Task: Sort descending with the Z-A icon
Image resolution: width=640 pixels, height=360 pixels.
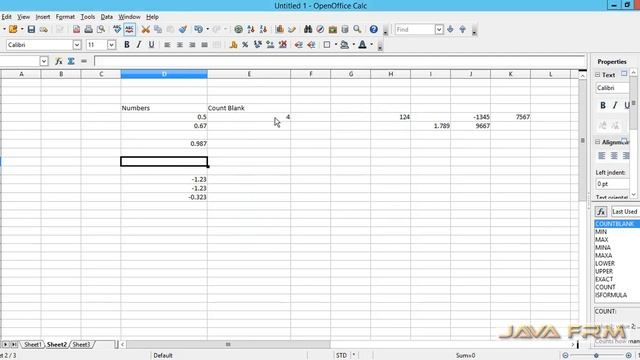Action: click(x=263, y=29)
